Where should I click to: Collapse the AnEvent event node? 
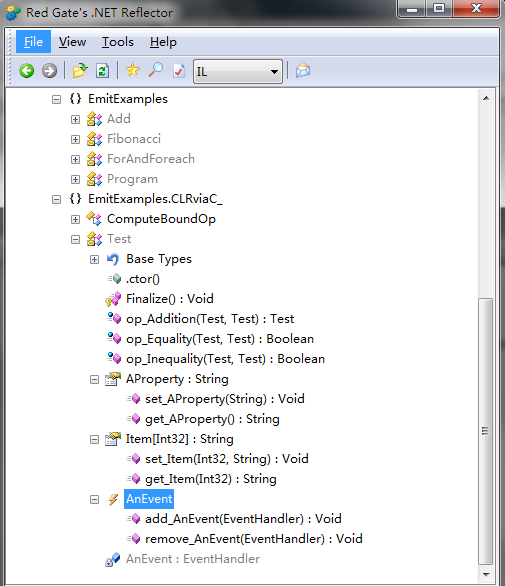point(95,500)
